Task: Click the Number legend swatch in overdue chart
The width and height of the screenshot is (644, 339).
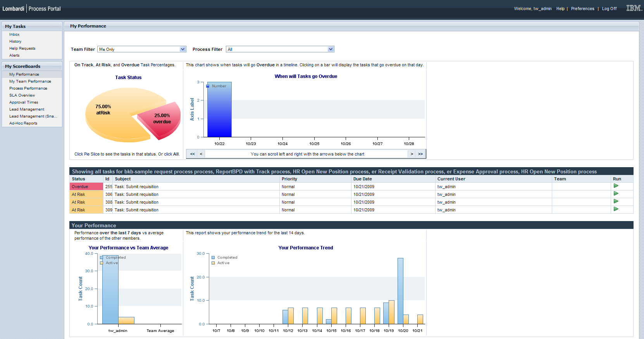Action: [208, 86]
